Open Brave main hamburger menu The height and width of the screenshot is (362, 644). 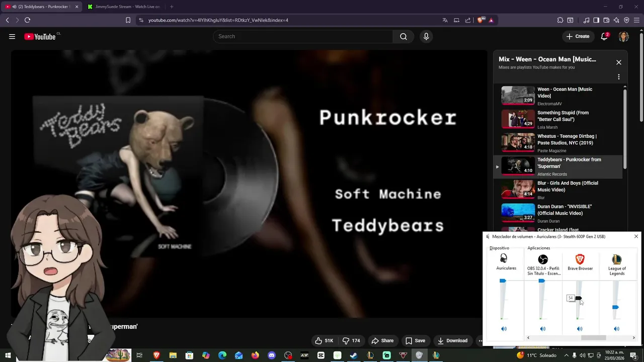(636, 20)
